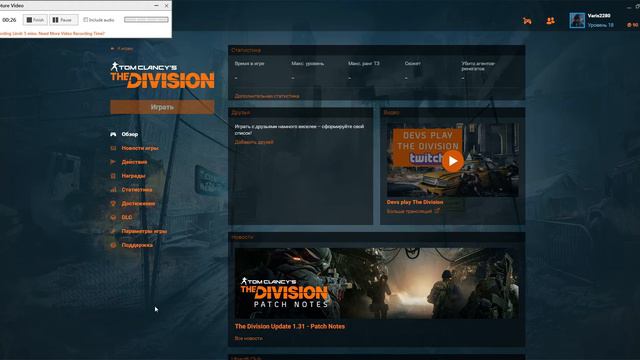Click Pause in the capture video window

pyautogui.click(x=64, y=20)
